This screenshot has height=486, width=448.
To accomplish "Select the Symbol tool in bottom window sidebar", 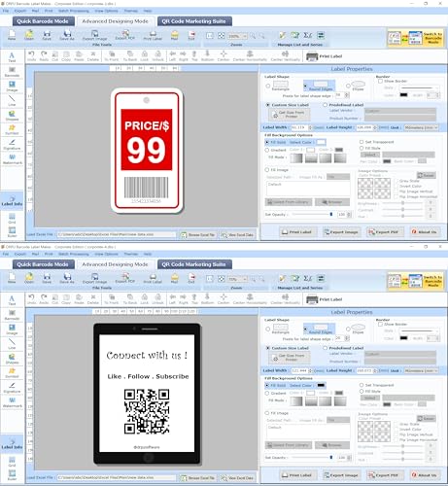I will point(12,373).
